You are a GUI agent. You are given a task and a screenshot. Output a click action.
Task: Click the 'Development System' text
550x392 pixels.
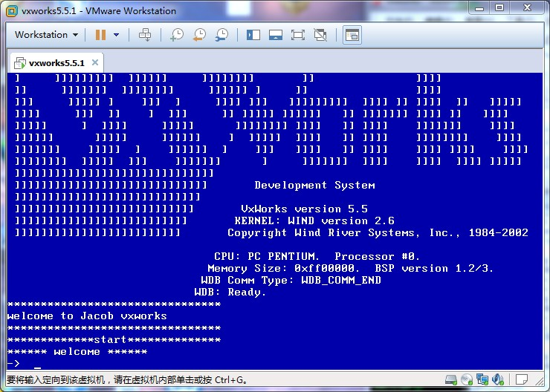click(314, 186)
